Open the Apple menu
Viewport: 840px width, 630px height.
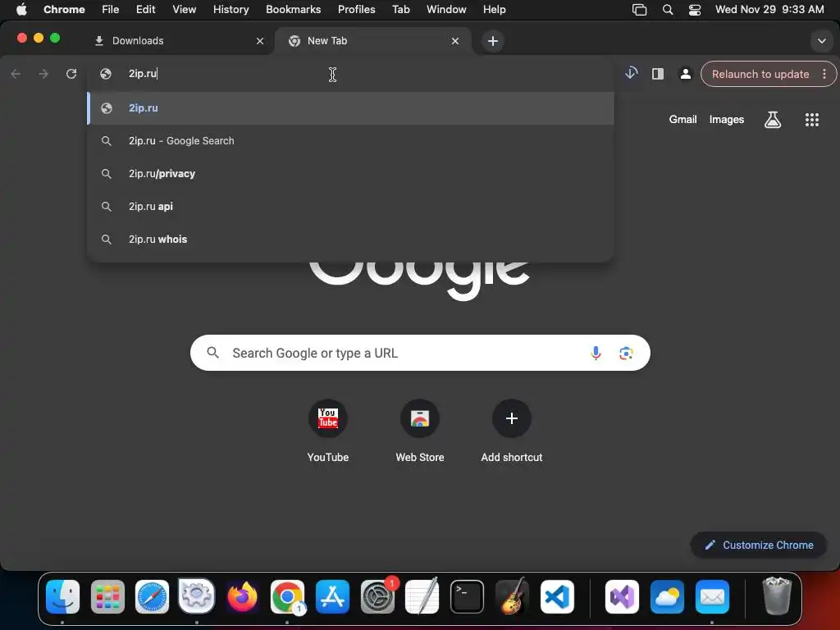coord(21,9)
